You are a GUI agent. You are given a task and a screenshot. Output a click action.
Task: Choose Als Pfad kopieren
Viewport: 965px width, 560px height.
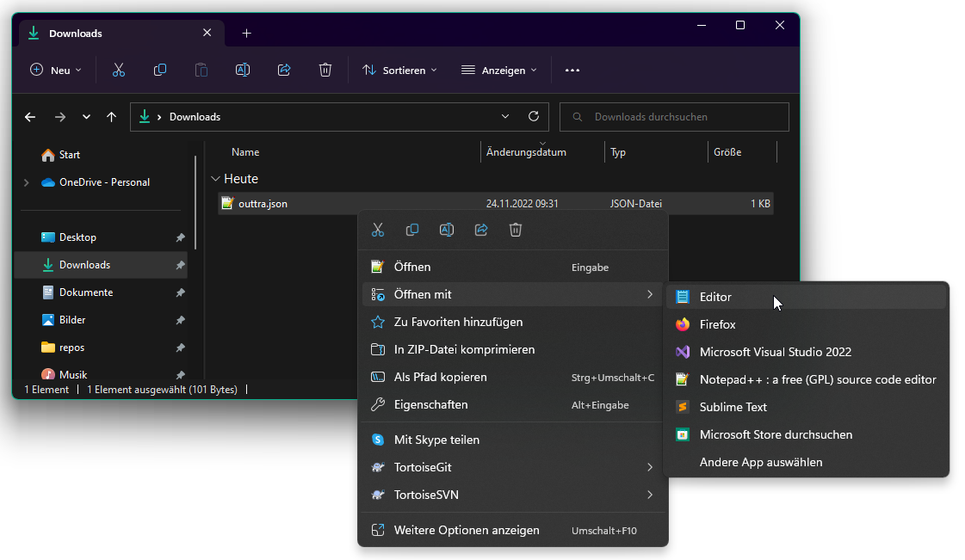coord(513,378)
